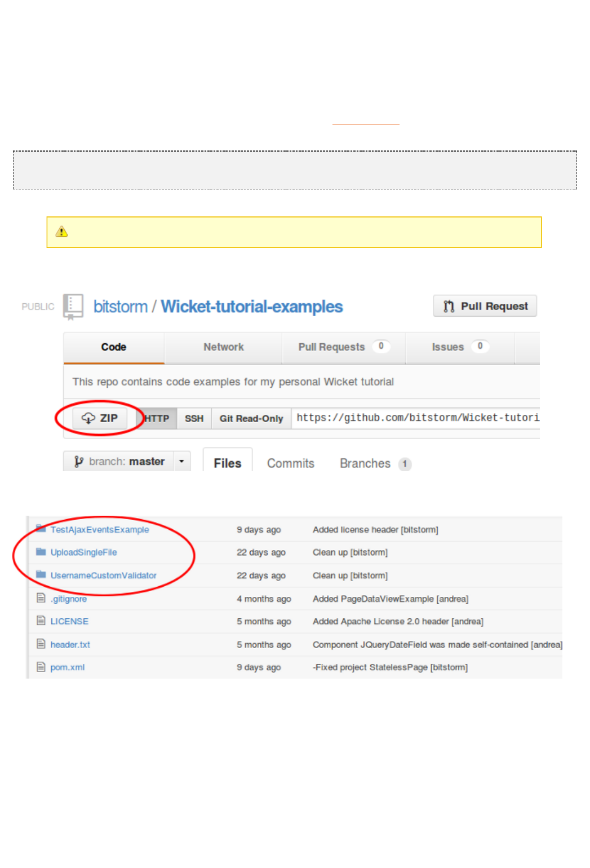This screenshot has height=868, width=590.
Task: Click the branch icon beside master
Action: coord(79,462)
